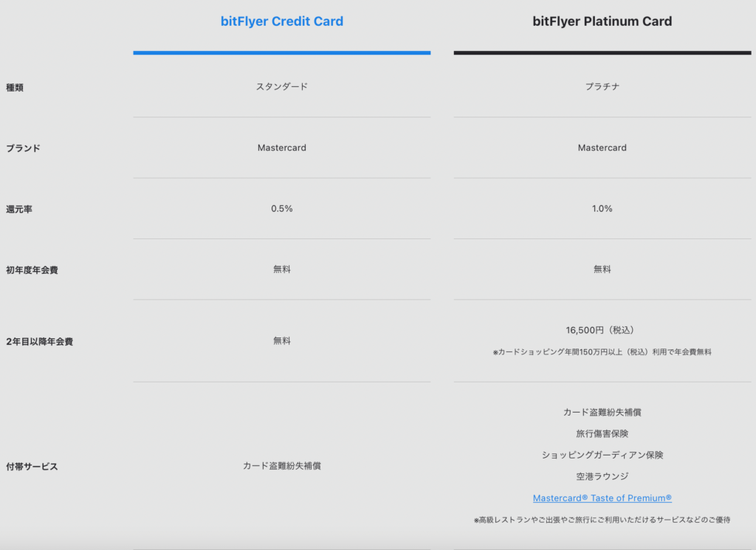The width and height of the screenshot is (756, 550).
Task: Click Mastercard brand under bitFlyer Platinum Card
Action: (x=602, y=148)
